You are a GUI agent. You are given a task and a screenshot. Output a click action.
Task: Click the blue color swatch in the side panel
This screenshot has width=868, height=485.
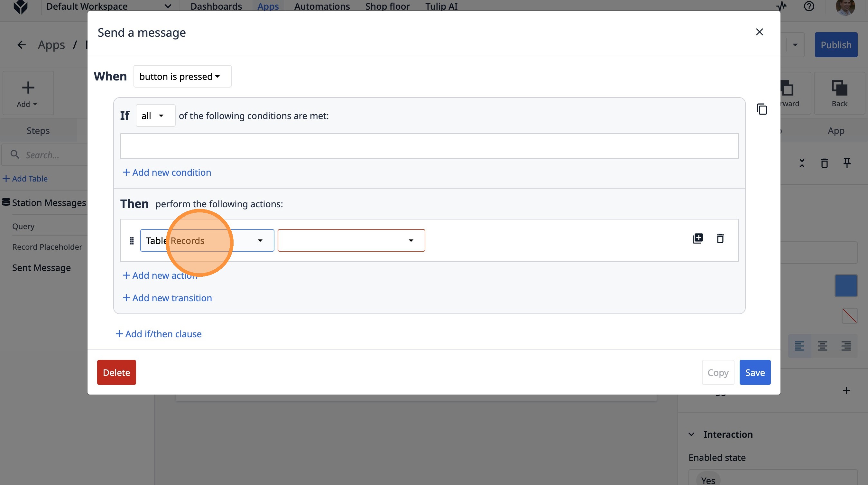point(845,286)
